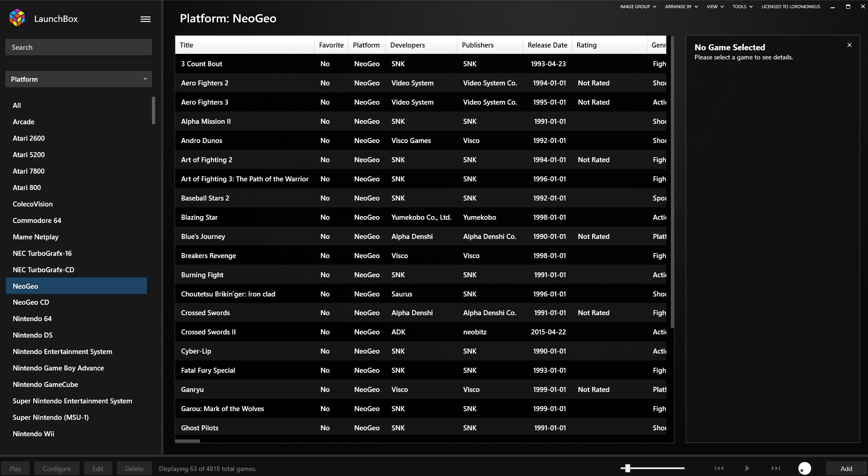Skip to next music track
Image resolution: width=868 pixels, height=476 pixels.
[x=776, y=468]
